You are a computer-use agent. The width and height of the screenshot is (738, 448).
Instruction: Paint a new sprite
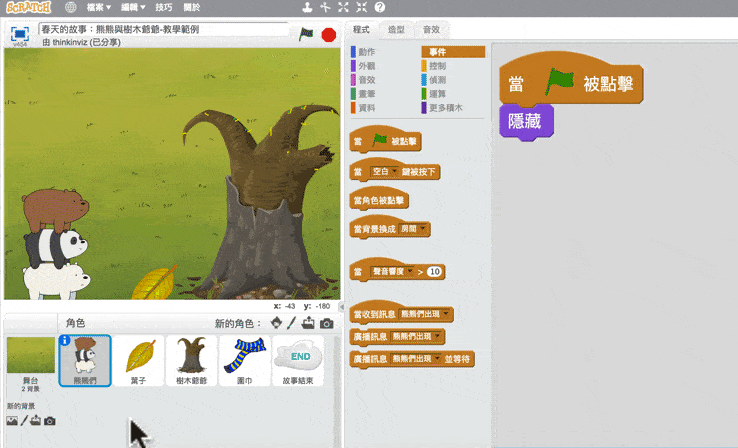tap(291, 323)
